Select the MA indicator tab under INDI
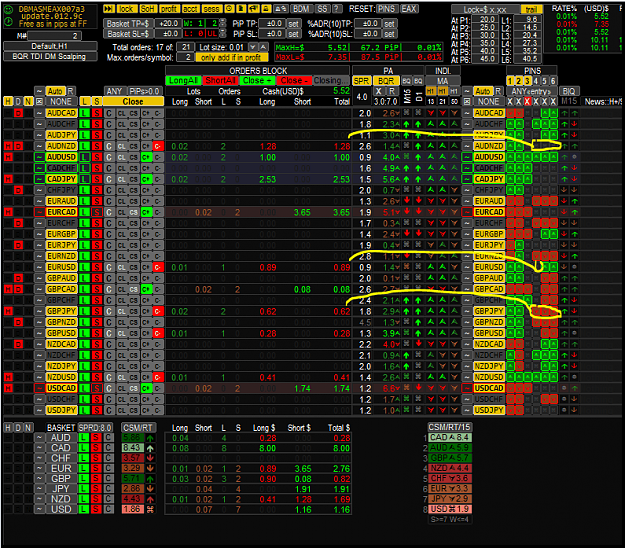 point(442,81)
